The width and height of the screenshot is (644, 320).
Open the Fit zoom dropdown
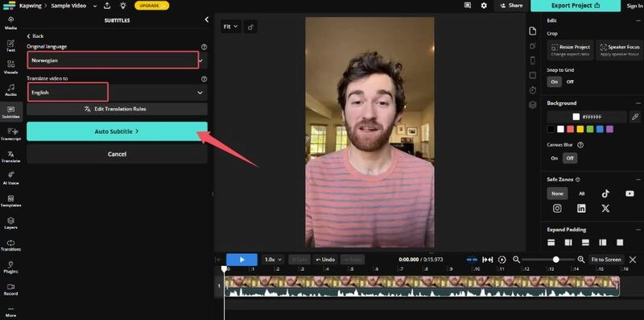[x=230, y=27]
